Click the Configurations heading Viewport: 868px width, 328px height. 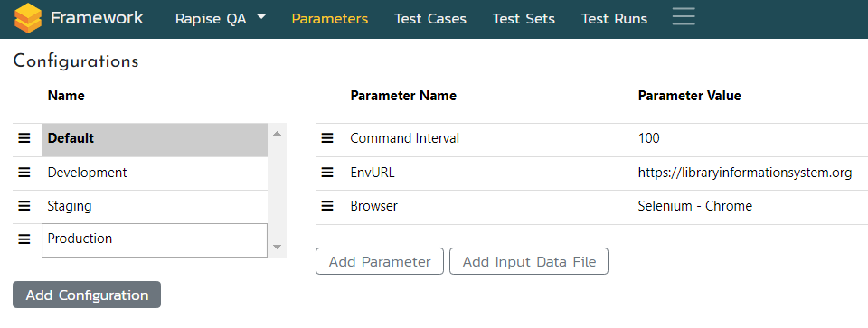[x=76, y=61]
